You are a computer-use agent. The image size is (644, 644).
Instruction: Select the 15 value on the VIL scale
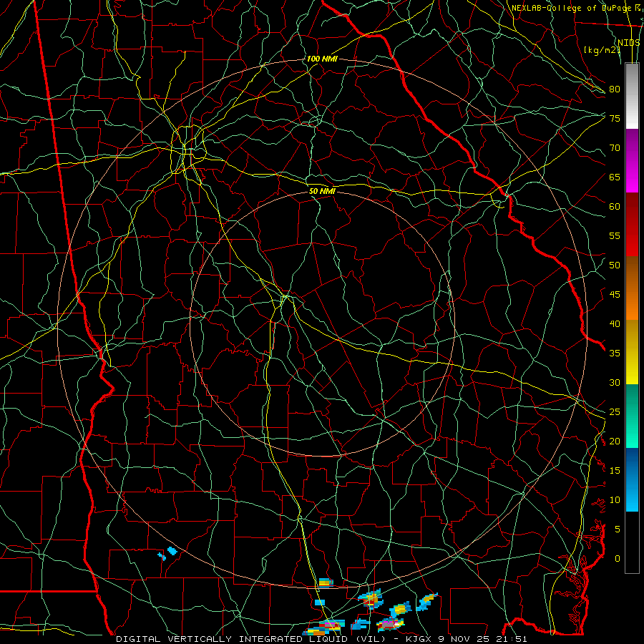[615, 471]
